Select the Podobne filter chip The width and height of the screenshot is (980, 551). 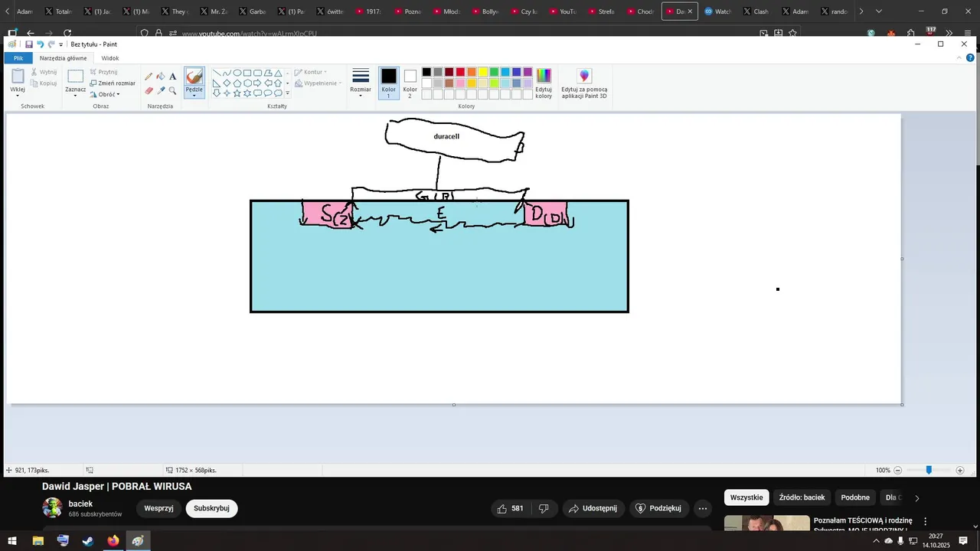point(855,497)
